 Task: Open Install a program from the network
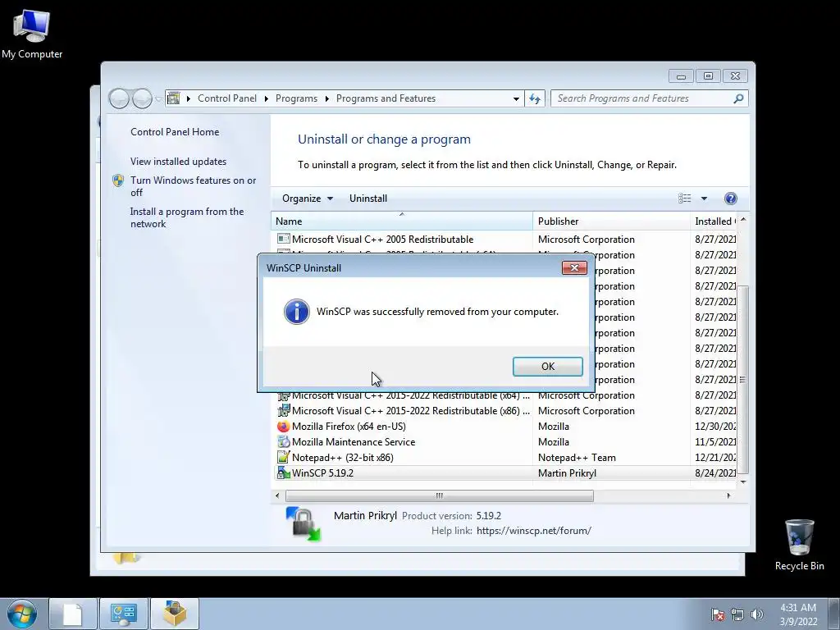[187, 217]
